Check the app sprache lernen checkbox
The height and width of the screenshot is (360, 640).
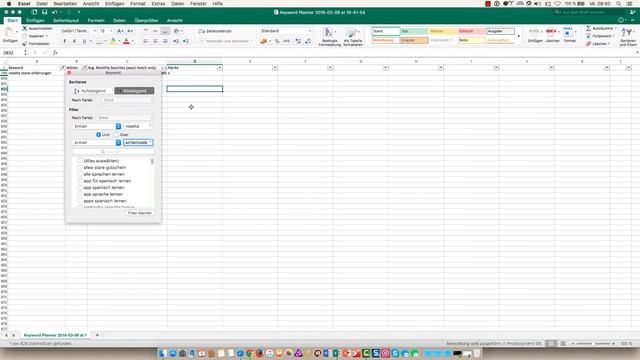[80, 194]
